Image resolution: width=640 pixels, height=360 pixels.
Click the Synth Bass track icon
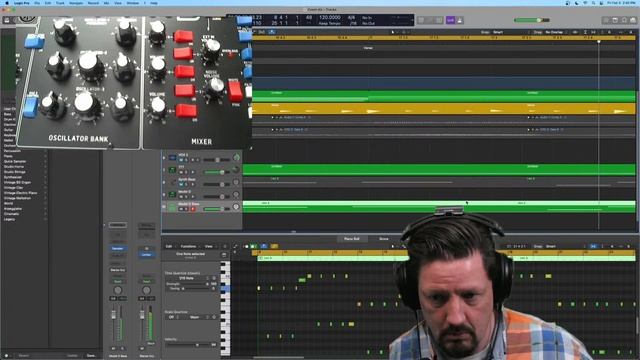pyautogui.click(x=172, y=182)
